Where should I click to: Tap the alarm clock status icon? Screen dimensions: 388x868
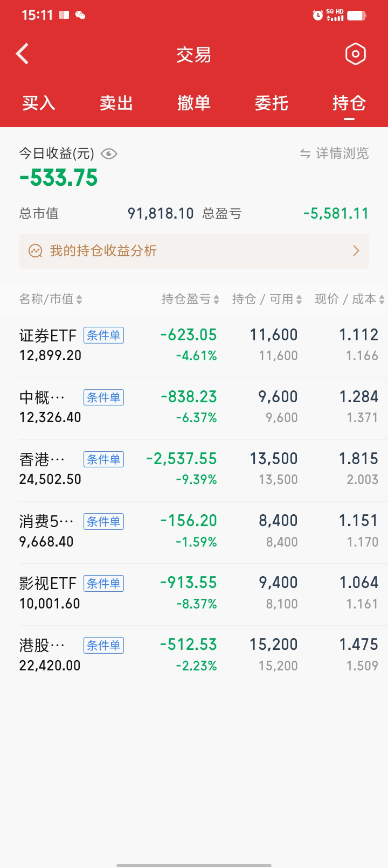[x=317, y=15]
